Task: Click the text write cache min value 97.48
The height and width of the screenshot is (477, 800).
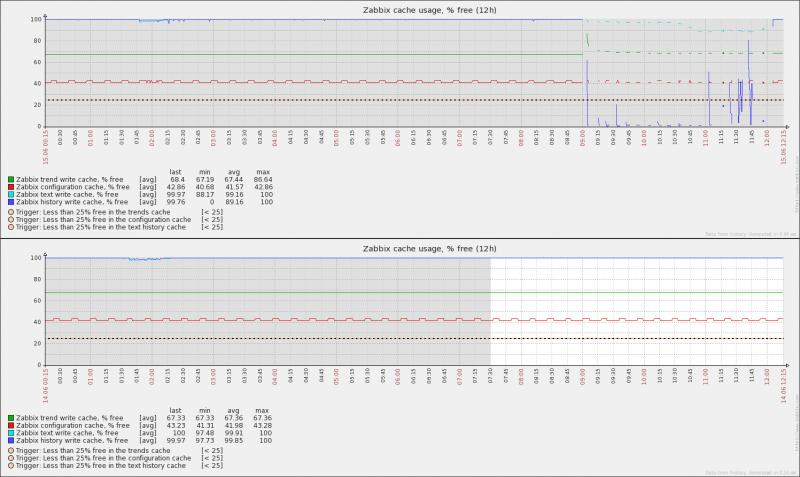Action: pyautogui.click(x=205, y=433)
